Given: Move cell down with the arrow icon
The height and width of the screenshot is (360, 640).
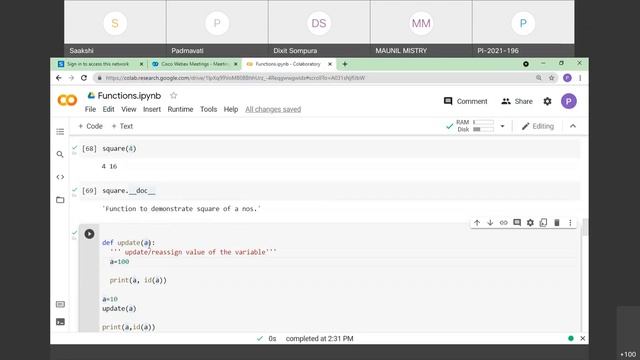Looking at the screenshot, I should tap(490, 222).
